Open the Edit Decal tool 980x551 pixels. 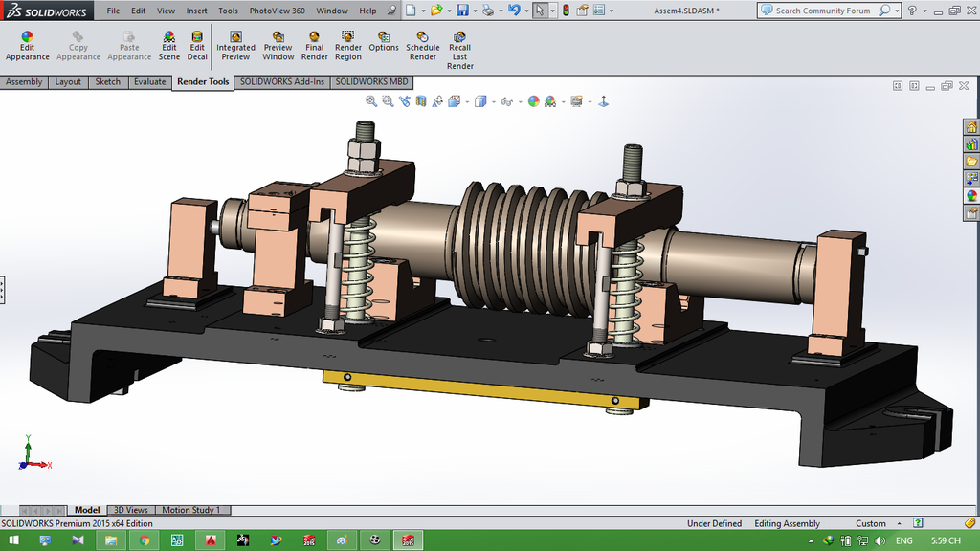coord(197,47)
